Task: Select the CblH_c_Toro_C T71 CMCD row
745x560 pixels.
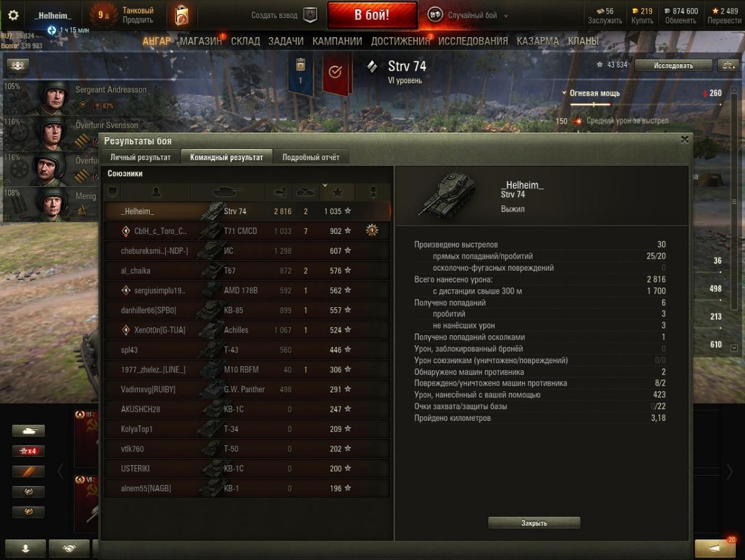Action: click(x=247, y=231)
